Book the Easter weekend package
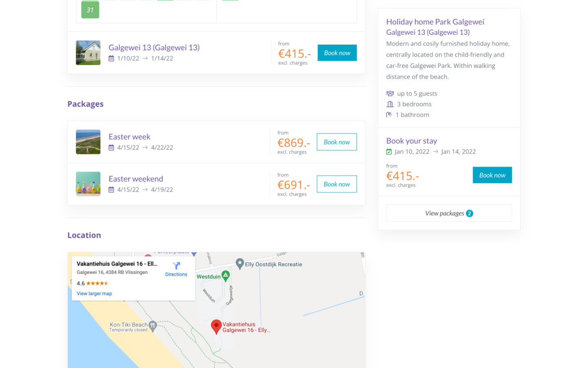This screenshot has height=368, width=588. pyautogui.click(x=337, y=184)
